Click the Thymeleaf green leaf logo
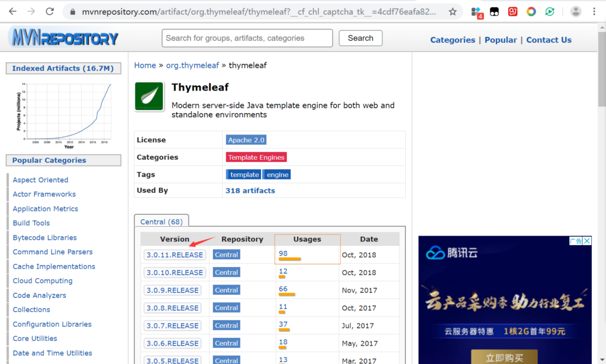The height and width of the screenshot is (364, 606). 149,96
